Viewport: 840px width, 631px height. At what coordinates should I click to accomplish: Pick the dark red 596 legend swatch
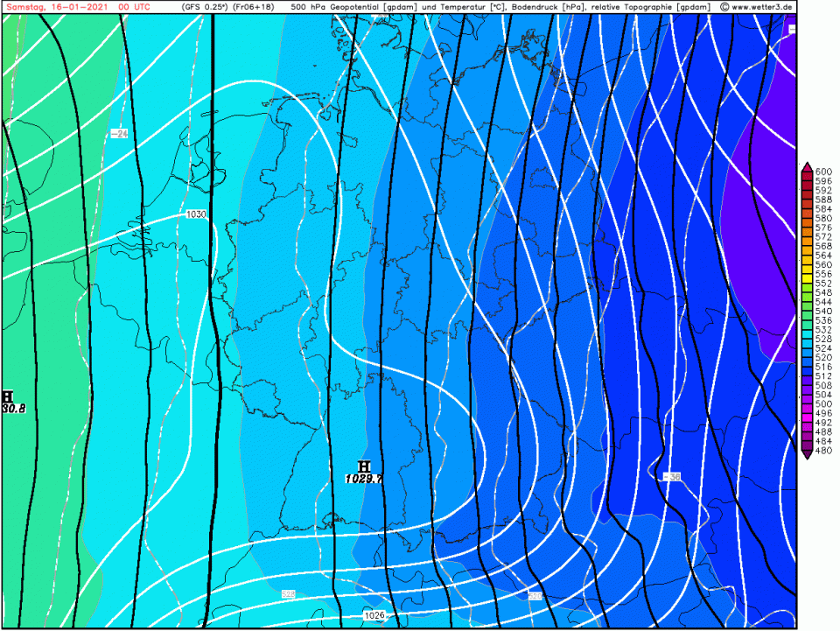pos(806,180)
